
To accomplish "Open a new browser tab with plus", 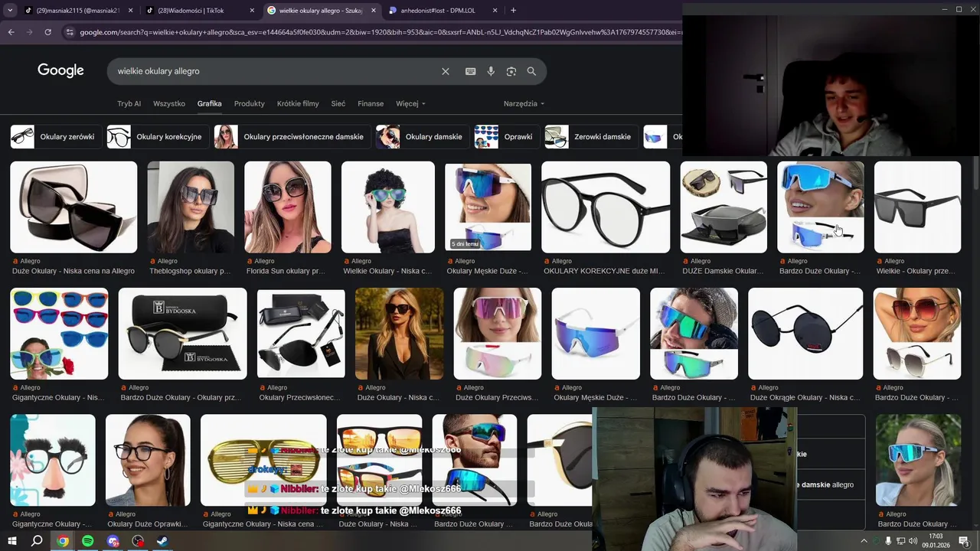I will point(513,11).
